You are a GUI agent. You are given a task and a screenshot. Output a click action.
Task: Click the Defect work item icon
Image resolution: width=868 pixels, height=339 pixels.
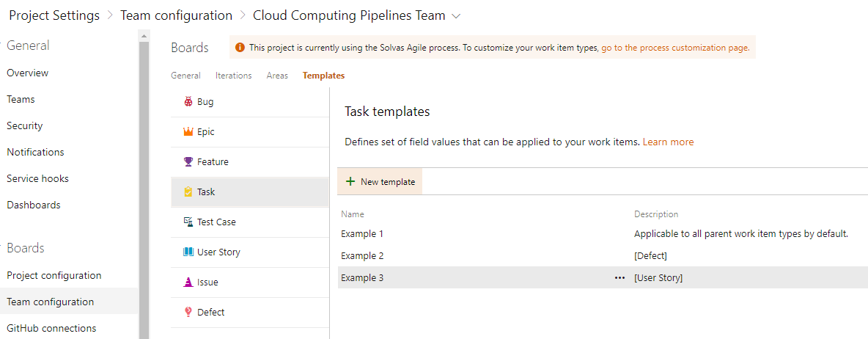click(188, 313)
